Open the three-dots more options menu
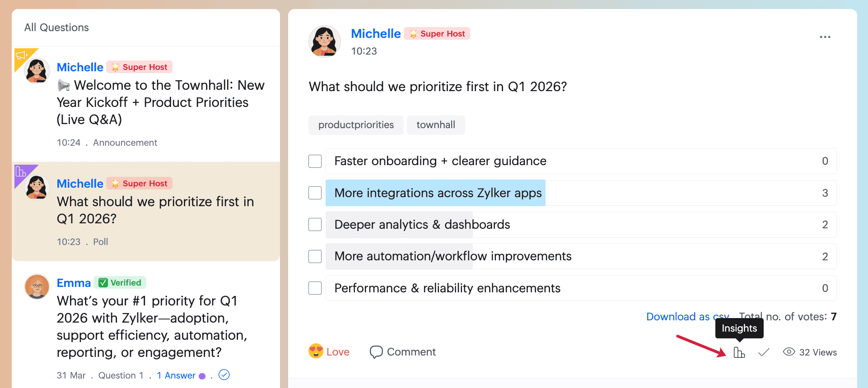Screen dimensions: 868x388 click(x=825, y=37)
